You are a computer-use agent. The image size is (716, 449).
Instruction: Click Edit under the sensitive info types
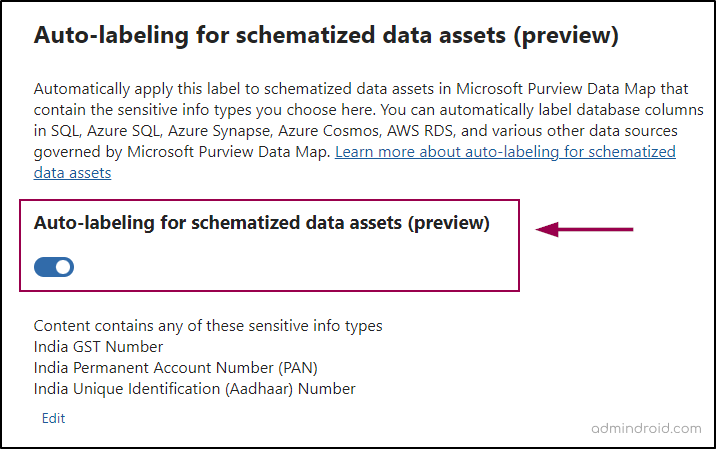point(53,418)
